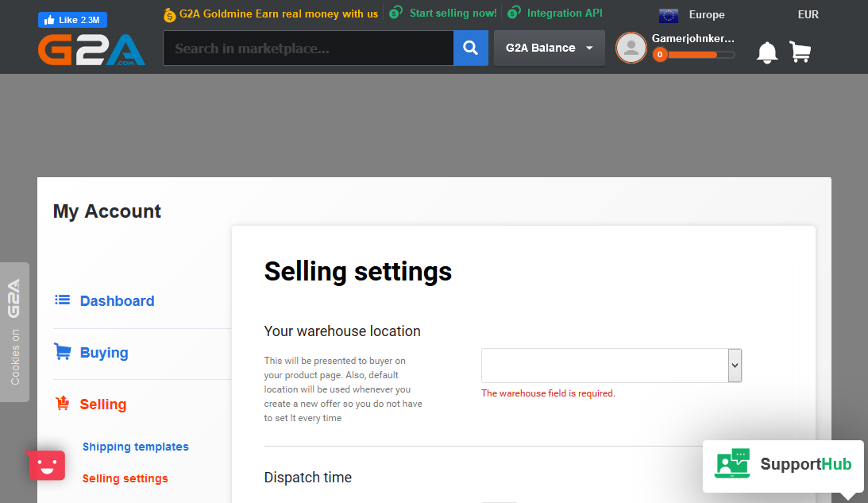Viewport: 868px width, 503px height.
Task: Open the Gamerjohnker... profile name
Action: 692,38
